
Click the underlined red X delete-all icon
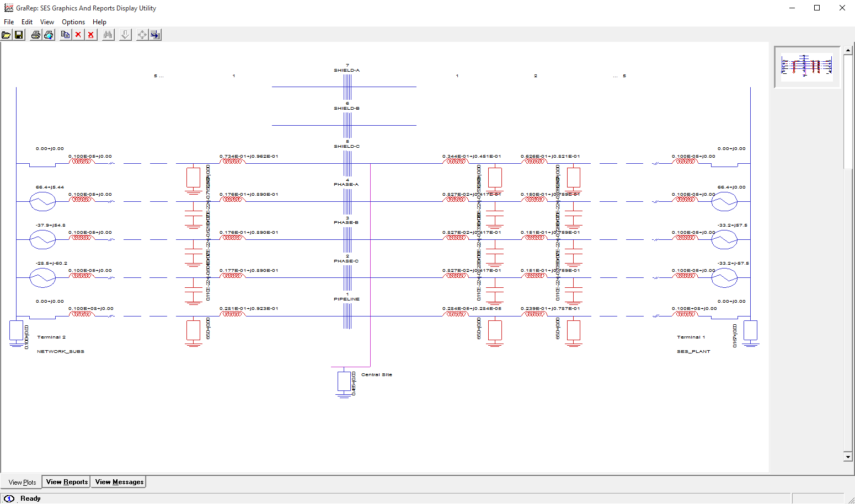click(x=91, y=35)
